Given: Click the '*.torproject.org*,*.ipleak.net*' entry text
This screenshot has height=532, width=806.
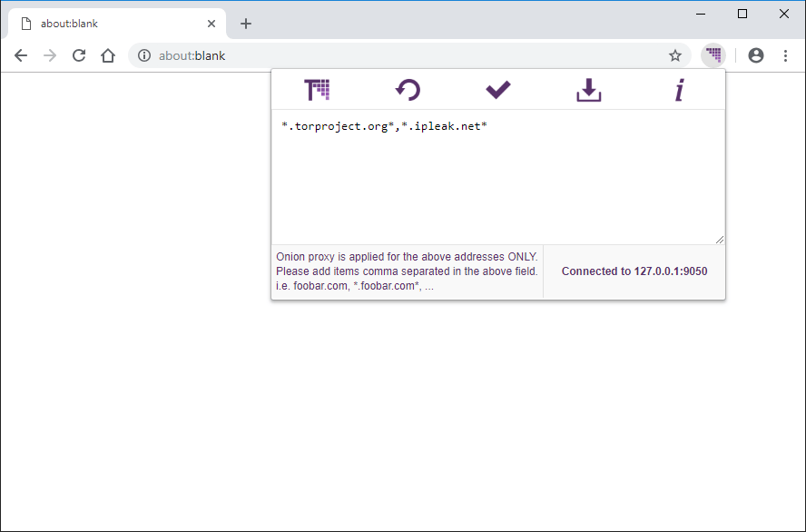Looking at the screenshot, I should [384, 126].
